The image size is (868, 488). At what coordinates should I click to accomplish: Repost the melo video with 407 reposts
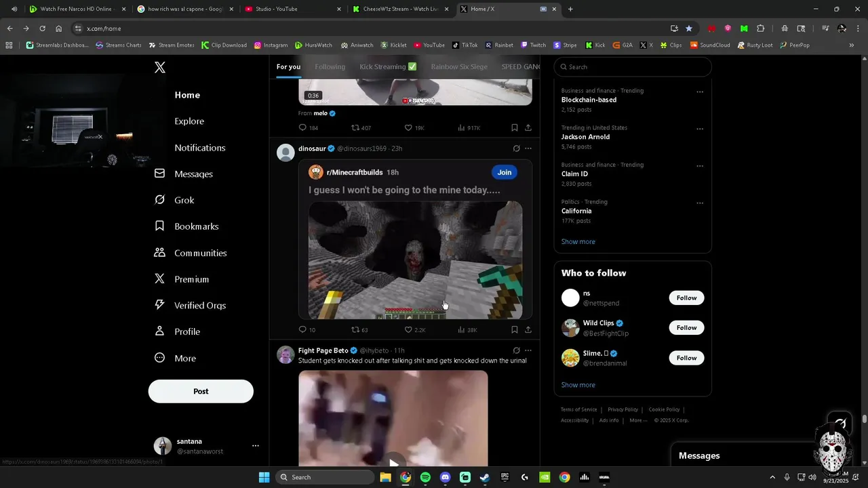[355, 127]
